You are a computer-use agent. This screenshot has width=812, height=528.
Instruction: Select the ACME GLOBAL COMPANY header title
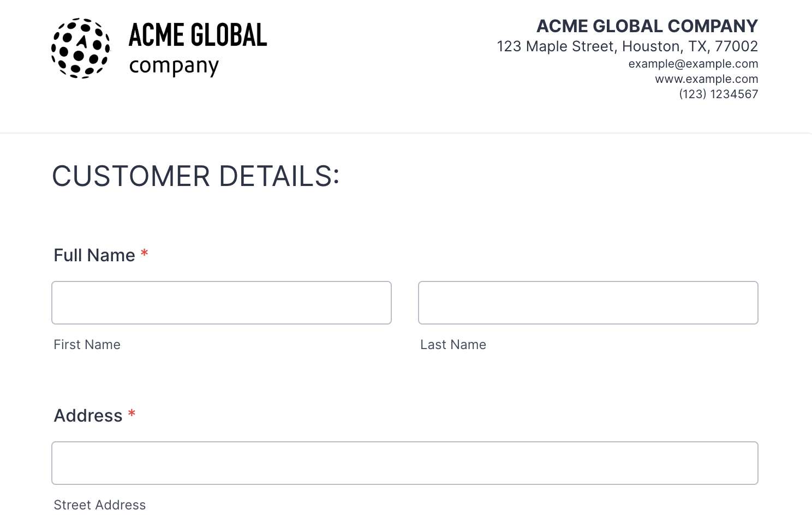(647, 26)
